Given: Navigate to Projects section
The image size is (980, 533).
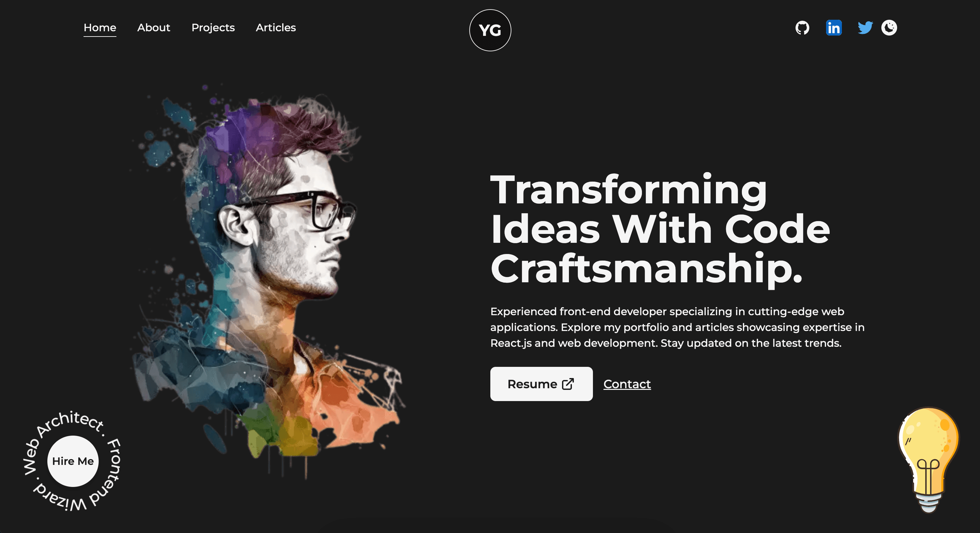Looking at the screenshot, I should click(212, 28).
